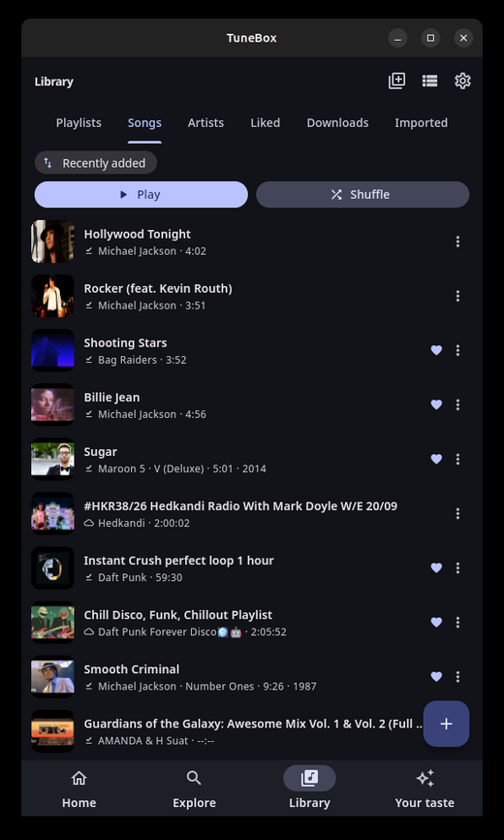The width and height of the screenshot is (504, 840).
Task: Open more options for Sugar
Action: pos(457,459)
